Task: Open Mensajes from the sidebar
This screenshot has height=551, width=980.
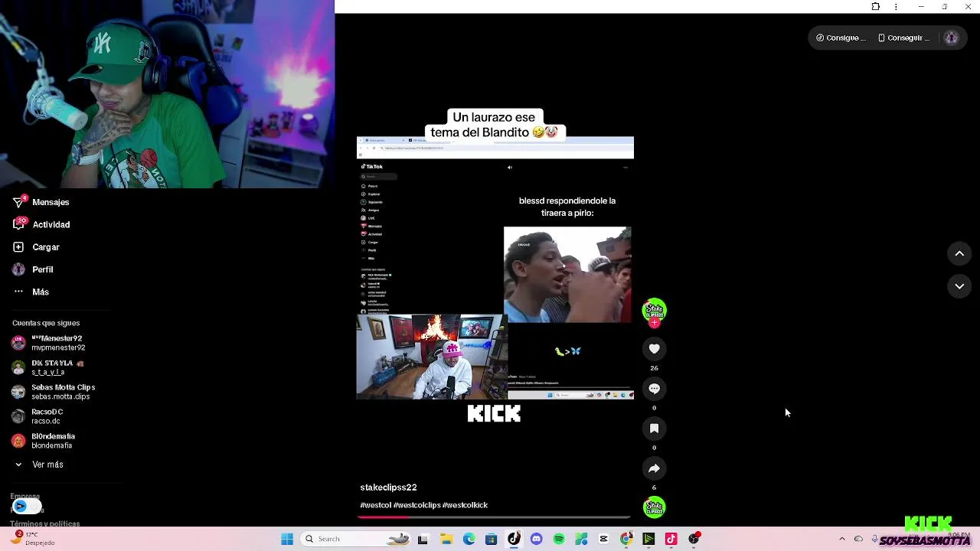Action: click(x=42, y=202)
